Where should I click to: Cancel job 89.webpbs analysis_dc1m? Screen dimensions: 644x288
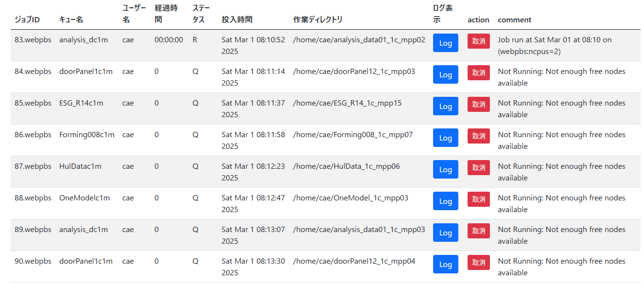479,231
